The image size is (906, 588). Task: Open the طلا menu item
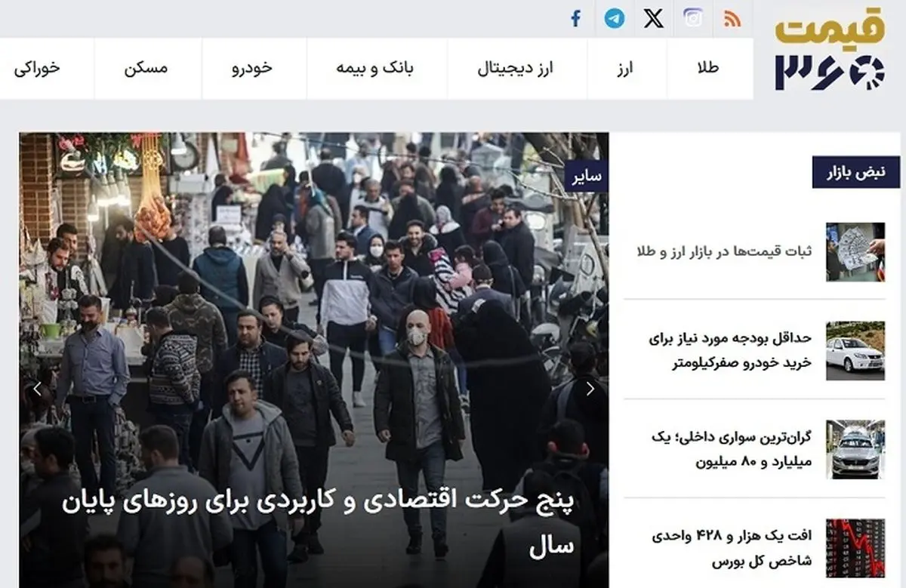tap(708, 68)
